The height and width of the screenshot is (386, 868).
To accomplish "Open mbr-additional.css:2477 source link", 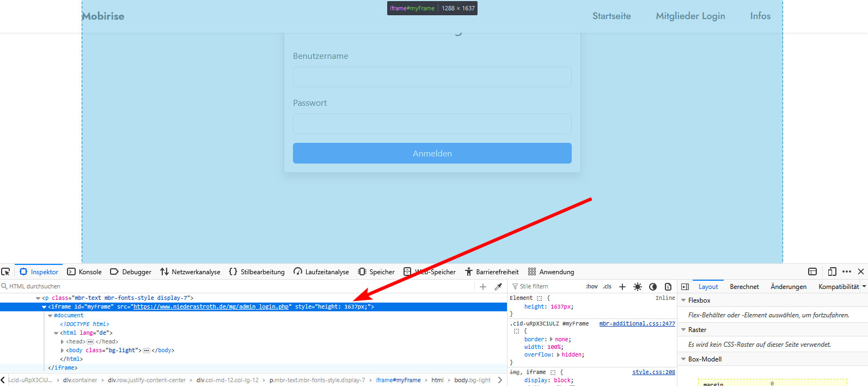I will [637, 324].
